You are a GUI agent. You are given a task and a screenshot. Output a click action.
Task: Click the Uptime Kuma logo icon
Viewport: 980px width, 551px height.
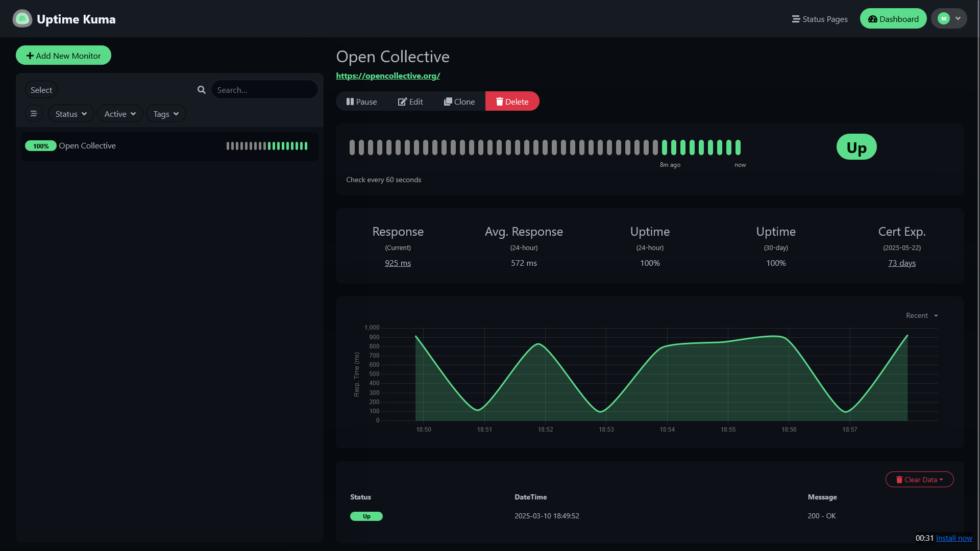(22, 19)
